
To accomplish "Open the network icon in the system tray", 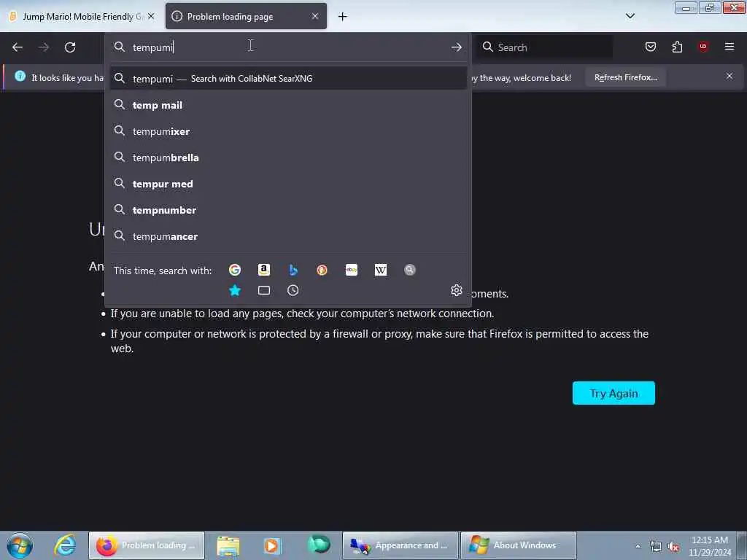I will [x=656, y=547].
